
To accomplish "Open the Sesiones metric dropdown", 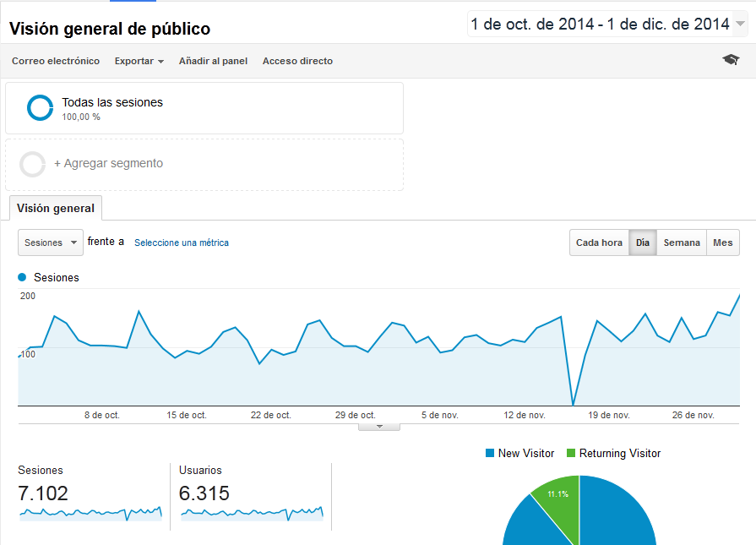I will [x=51, y=243].
